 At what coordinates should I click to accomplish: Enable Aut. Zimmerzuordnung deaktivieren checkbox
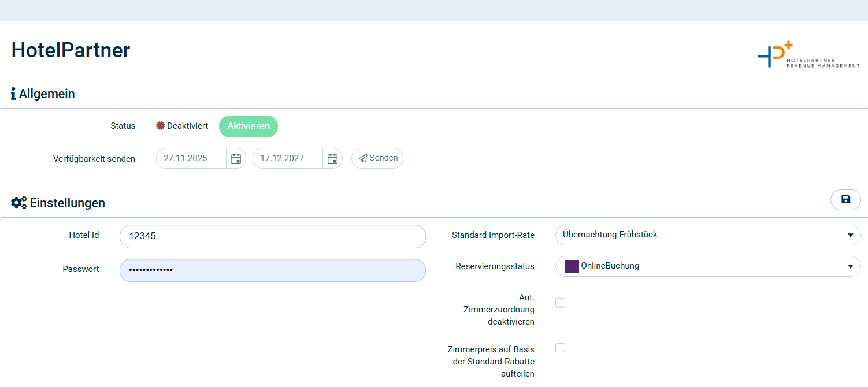pyautogui.click(x=560, y=303)
